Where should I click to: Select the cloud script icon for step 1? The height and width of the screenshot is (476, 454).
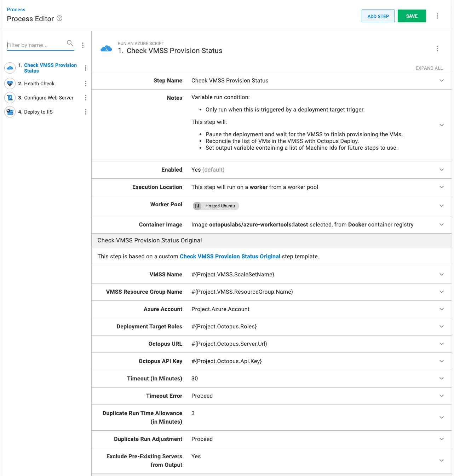[x=10, y=68]
